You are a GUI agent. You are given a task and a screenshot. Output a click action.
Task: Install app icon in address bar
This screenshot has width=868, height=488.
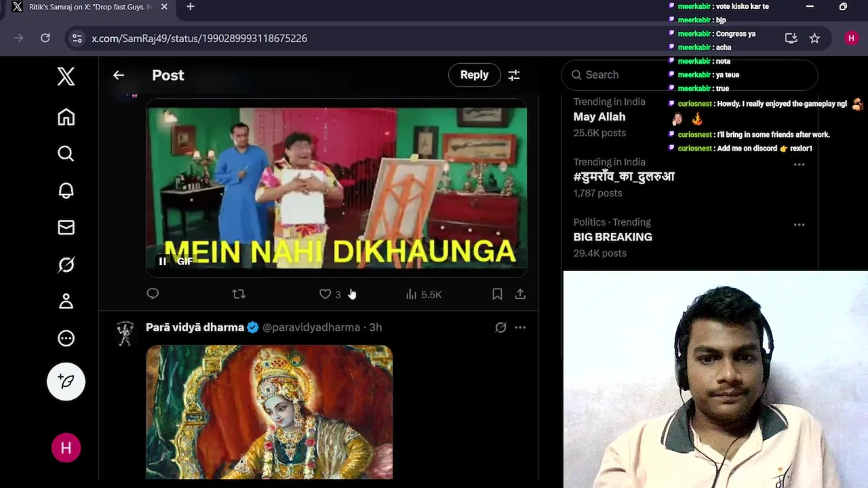tap(791, 38)
